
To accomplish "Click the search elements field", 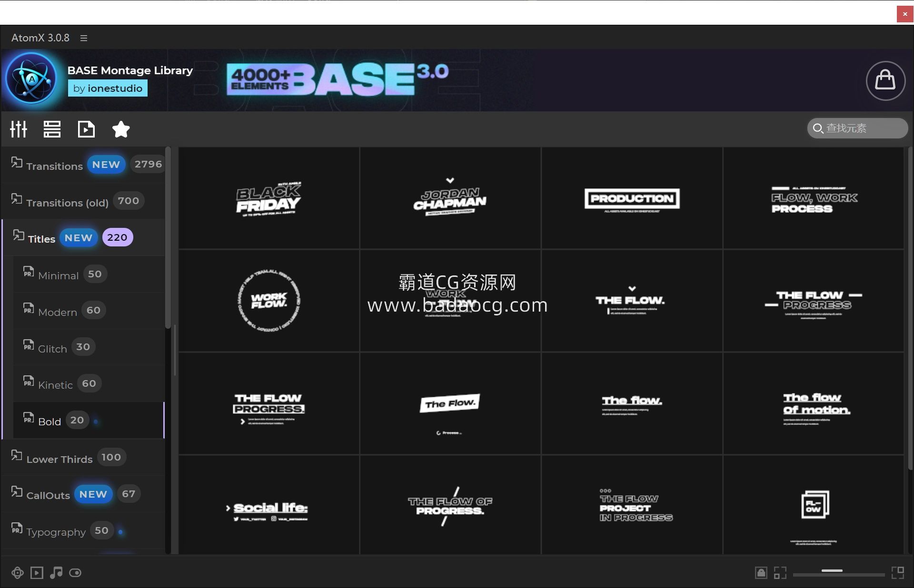I will click(858, 128).
